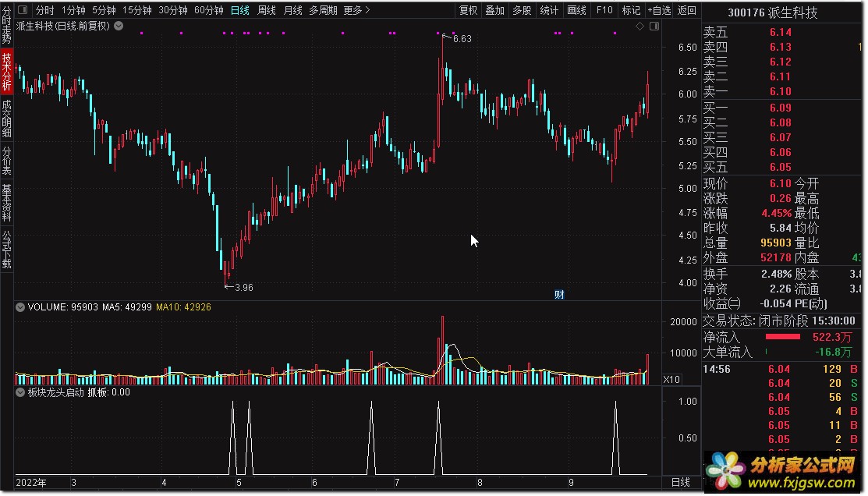This screenshot has height=496, width=868.
Task: Expand the VOLUME indicator menu arrow
Action: click(x=20, y=307)
